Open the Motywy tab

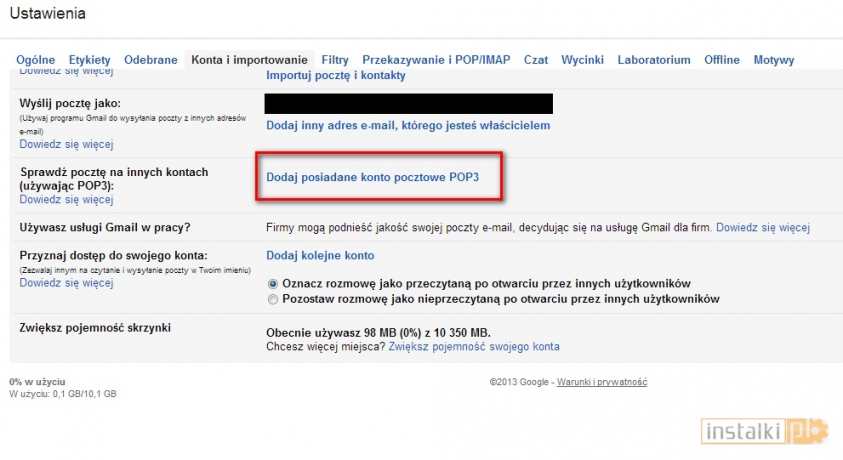coord(774,60)
